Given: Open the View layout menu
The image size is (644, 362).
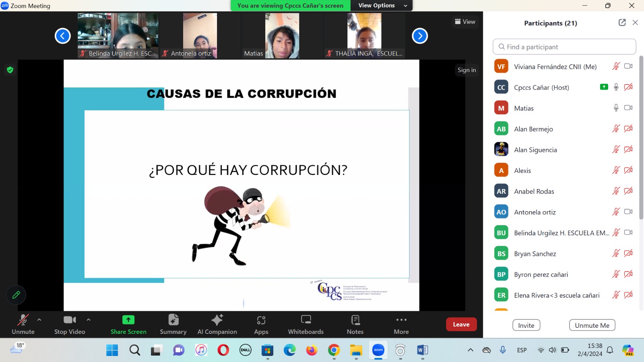Looking at the screenshot, I should (465, 22).
